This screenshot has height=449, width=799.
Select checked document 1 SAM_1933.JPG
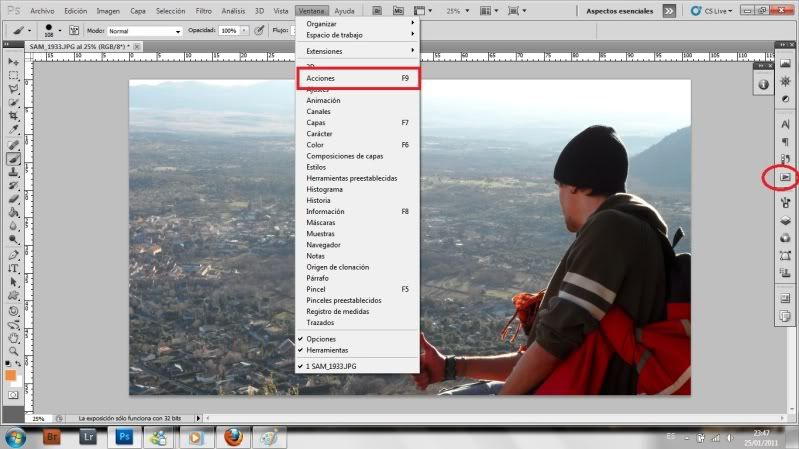pyautogui.click(x=331, y=366)
